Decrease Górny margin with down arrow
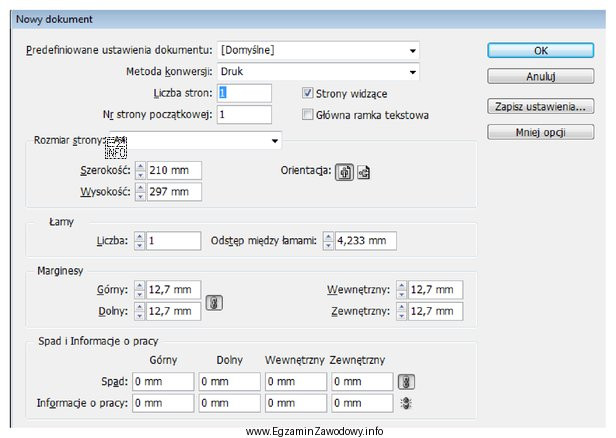Screen dimensions: 616x438 [139, 294]
